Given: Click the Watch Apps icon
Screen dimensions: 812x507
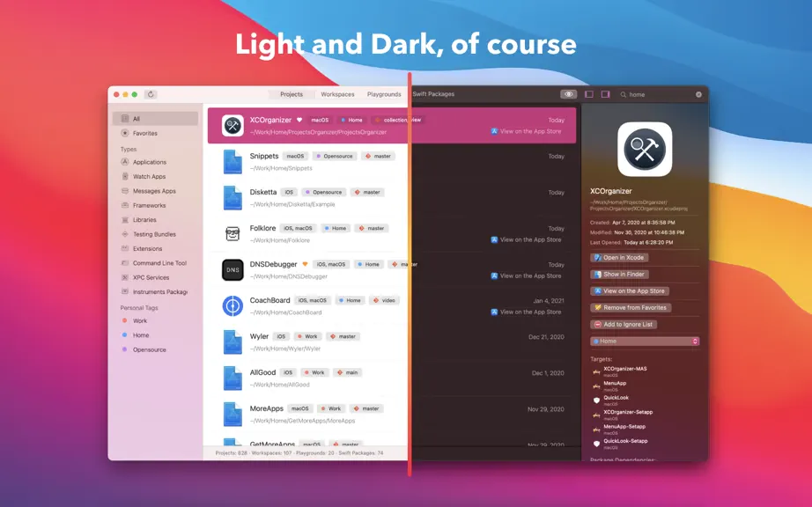Looking at the screenshot, I should coord(125,176).
